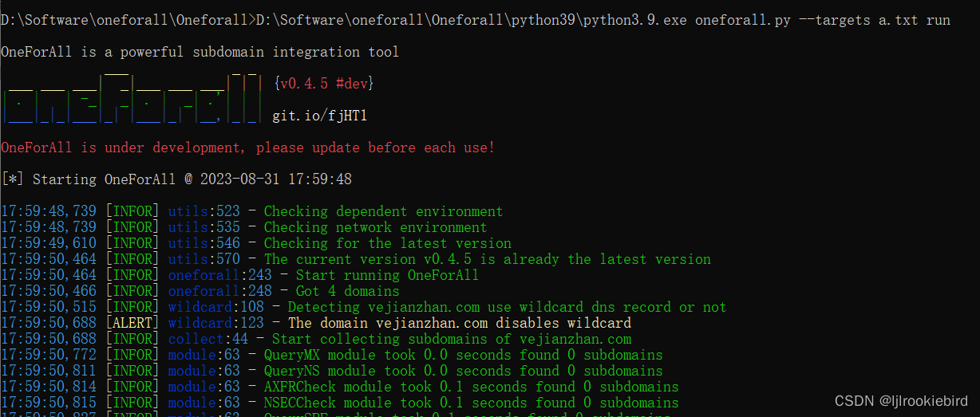Click the text 'OneForAll is a powerful subdomain integration tool'
Image resolution: width=980 pixels, height=417 pixels.
[x=200, y=52]
